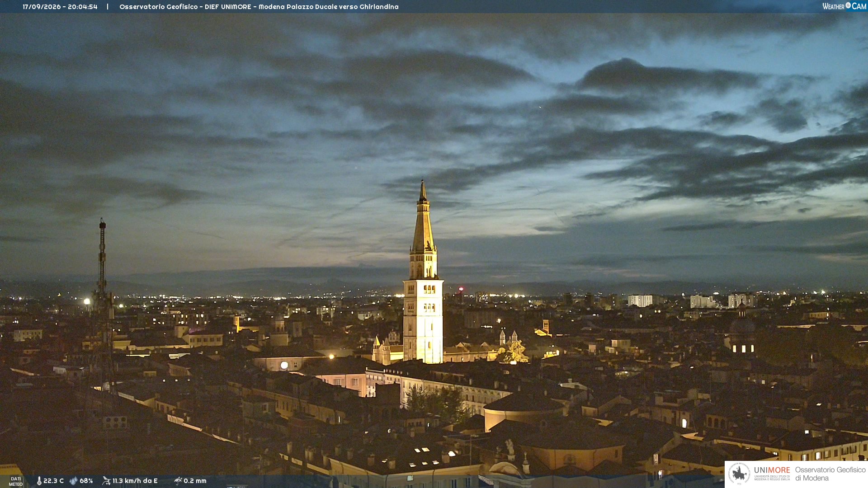Click the 0.2 mm rainfall value
Viewport: 868px width, 488px height.
coord(195,481)
